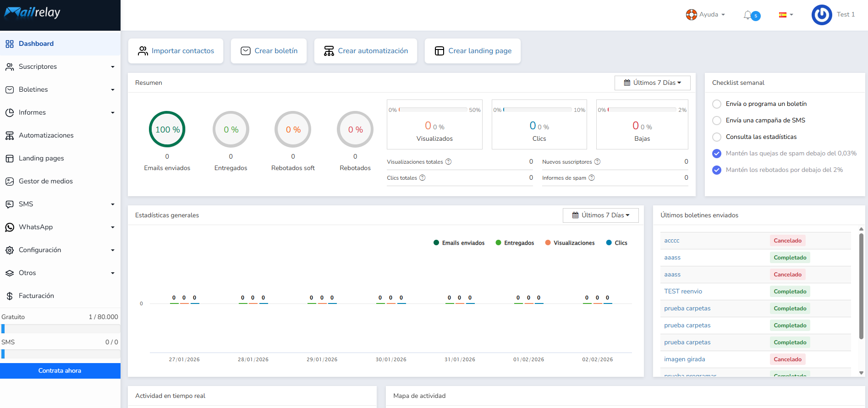
Task: Expand the Configuración submenu arrow
Action: click(x=113, y=250)
